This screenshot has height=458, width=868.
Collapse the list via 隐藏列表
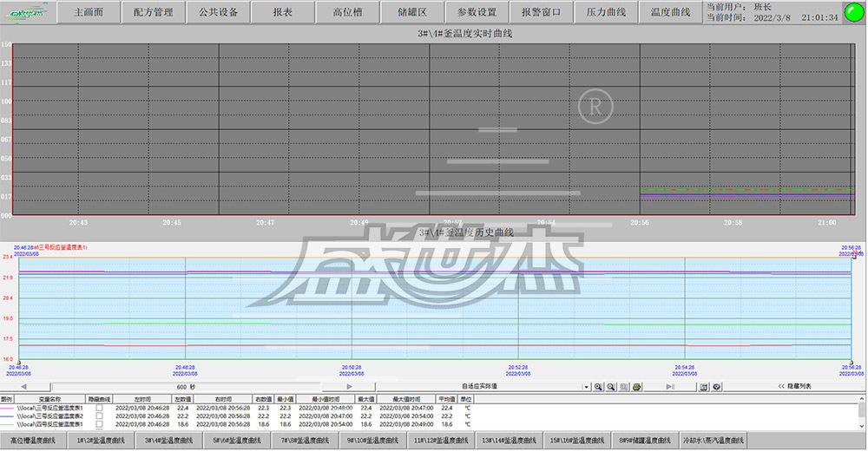tap(792, 387)
